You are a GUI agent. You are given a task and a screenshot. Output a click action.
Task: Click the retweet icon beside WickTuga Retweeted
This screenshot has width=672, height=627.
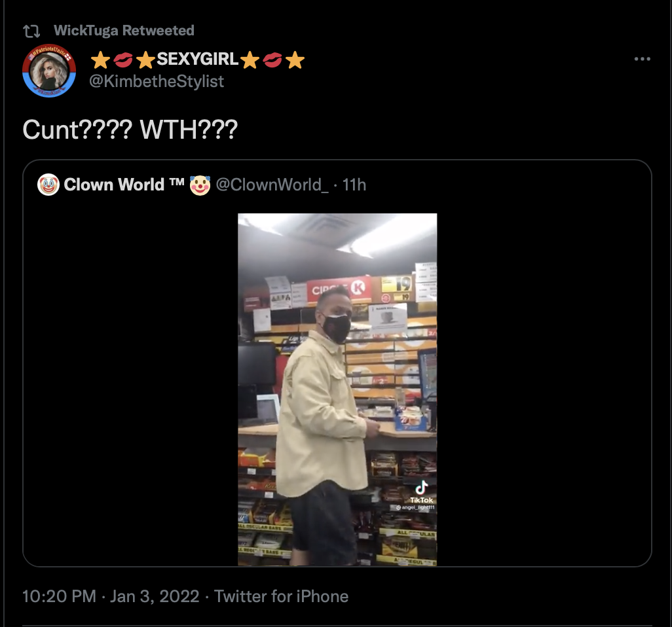point(31,31)
